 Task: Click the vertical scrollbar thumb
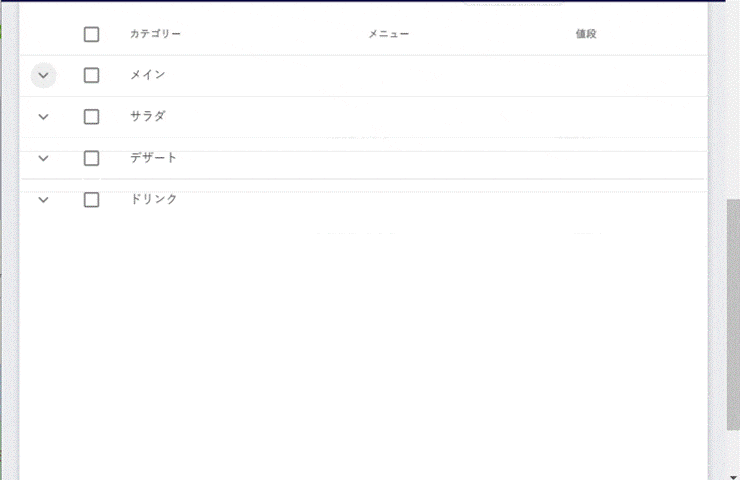(x=733, y=315)
